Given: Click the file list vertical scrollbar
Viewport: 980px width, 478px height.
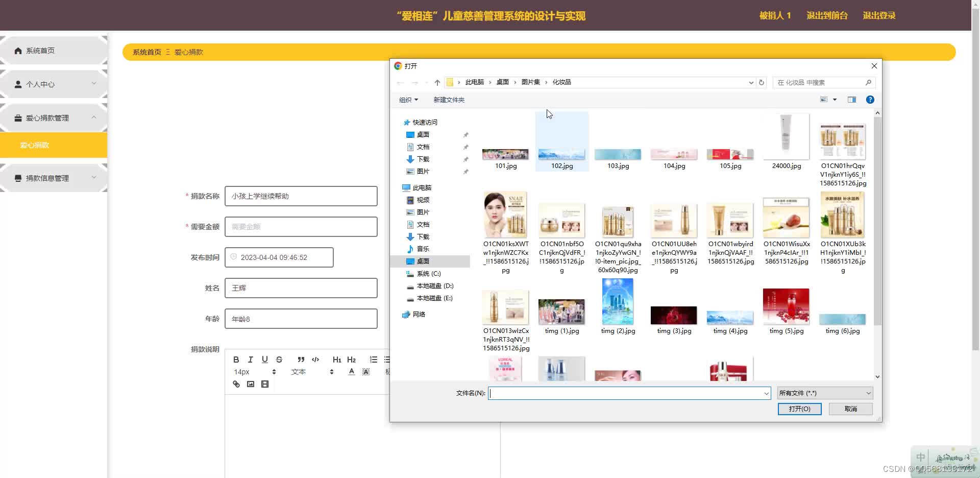Looking at the screenshot, I should [877, 221].
